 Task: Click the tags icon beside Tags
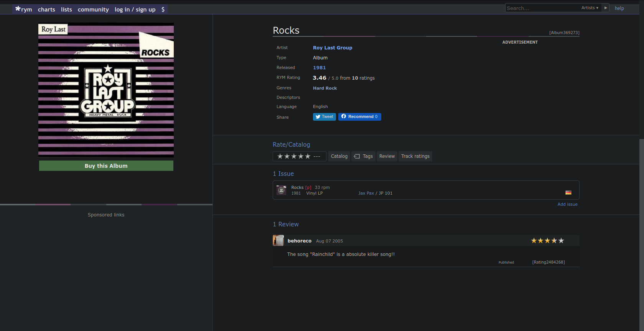point(357,156)
